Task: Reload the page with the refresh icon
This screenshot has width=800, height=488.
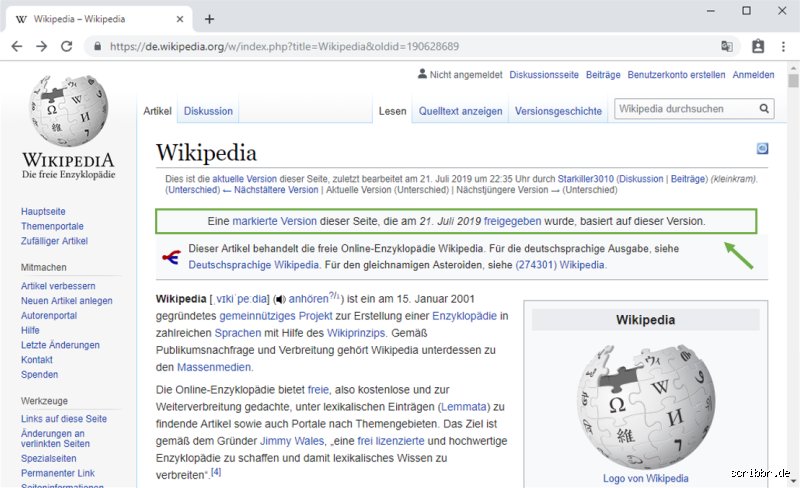Action: tap(66, 46)
